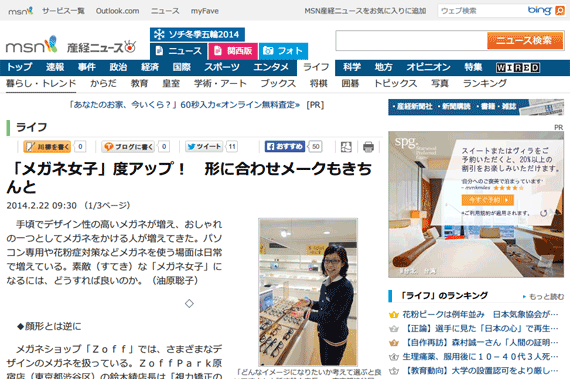This screenshot has width=570, height=379.
Task: Click the ニュース検索 button
Action: [525, 40]
